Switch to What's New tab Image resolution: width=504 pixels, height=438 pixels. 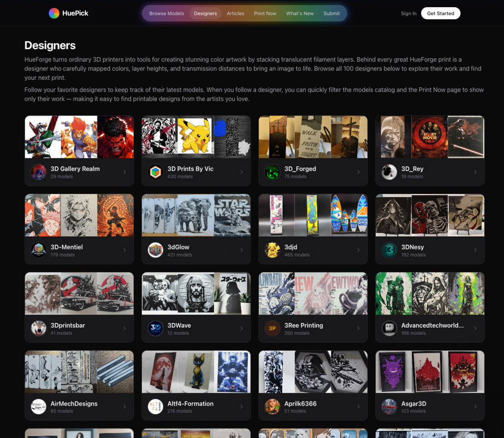(x=300, y=13)
